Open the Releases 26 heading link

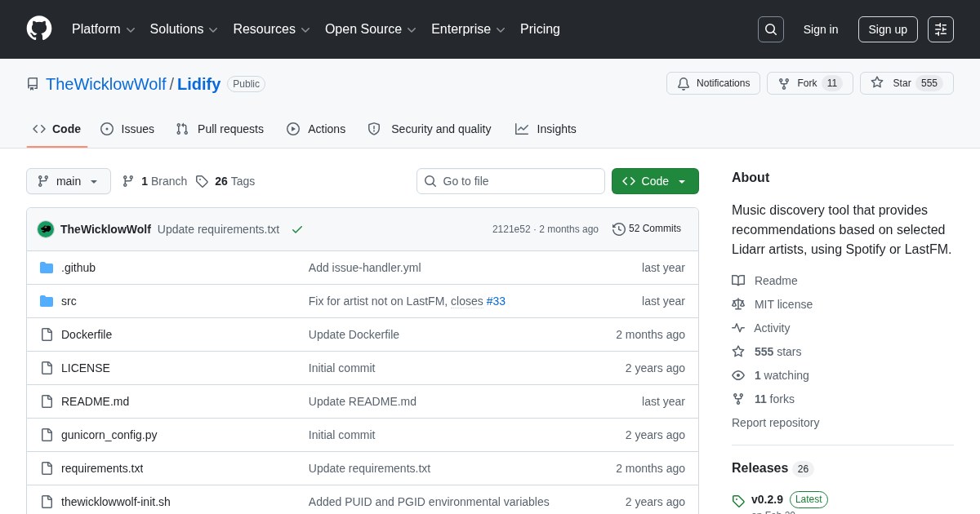[x=773, y=468]
